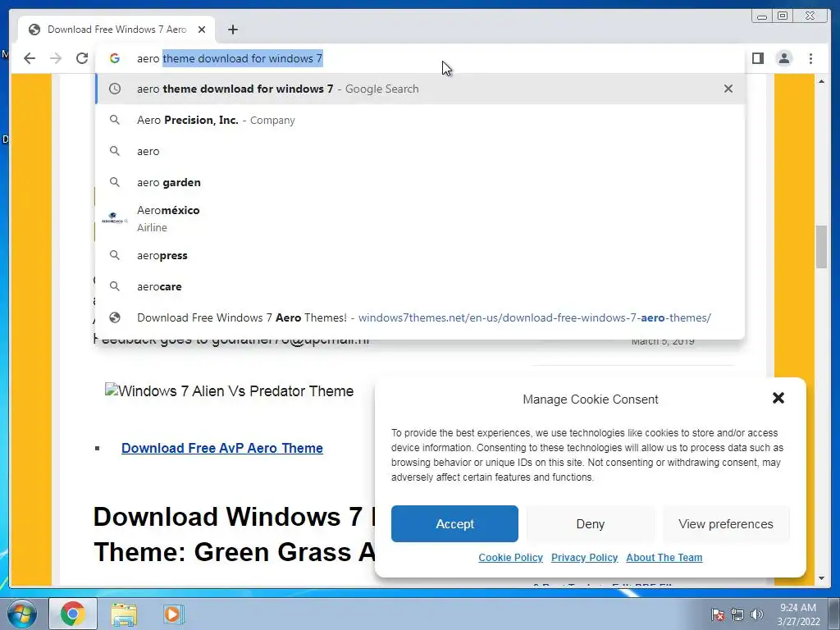Select the Aeroméxico Airline suggestion

[x=420, y=218]
